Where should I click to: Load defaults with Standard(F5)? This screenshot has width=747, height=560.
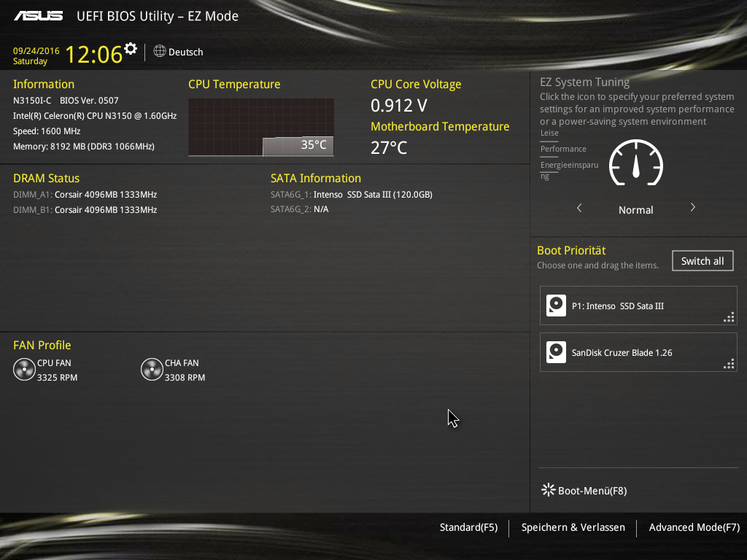point(468,527)
